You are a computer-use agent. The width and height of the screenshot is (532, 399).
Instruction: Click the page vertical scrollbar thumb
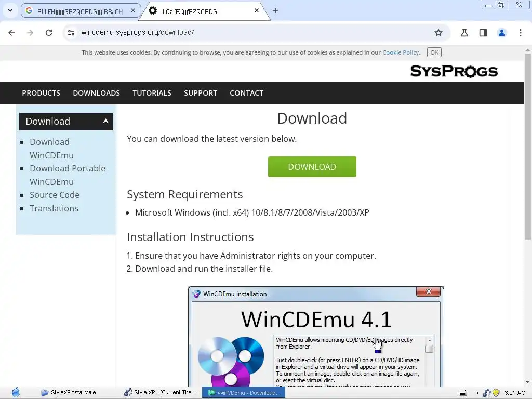(528, 146)
